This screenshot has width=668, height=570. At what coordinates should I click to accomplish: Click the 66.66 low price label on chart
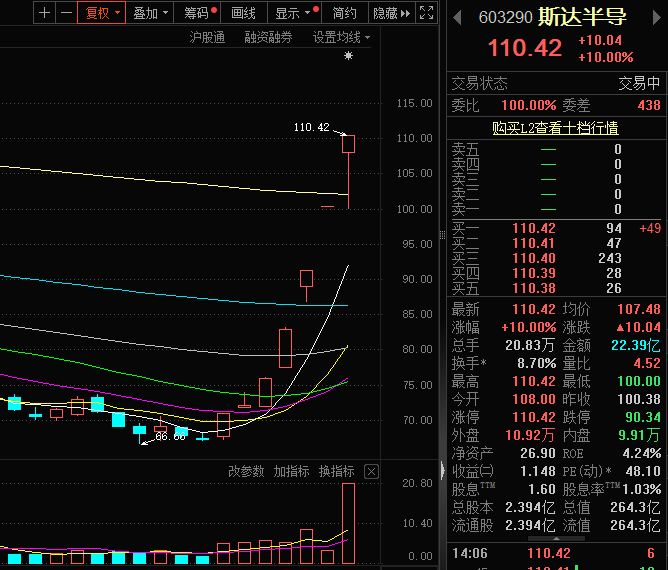(170, 436)
